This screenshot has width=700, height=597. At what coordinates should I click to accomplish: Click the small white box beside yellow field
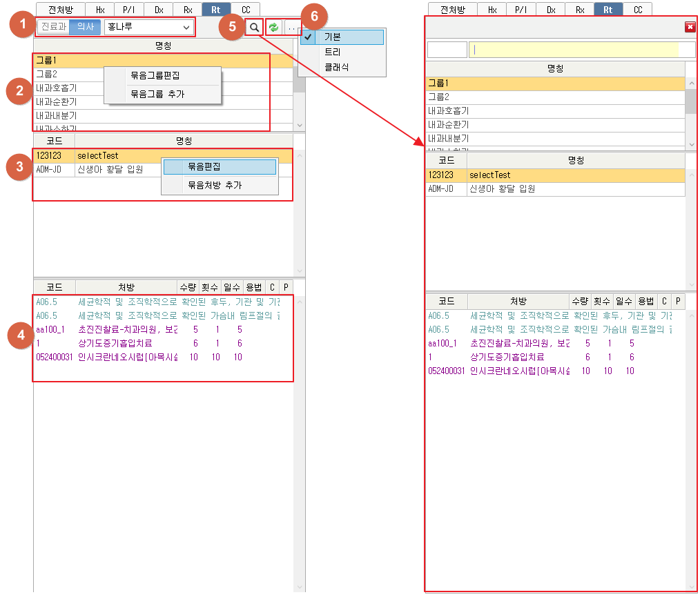click(x=447, y=50)
